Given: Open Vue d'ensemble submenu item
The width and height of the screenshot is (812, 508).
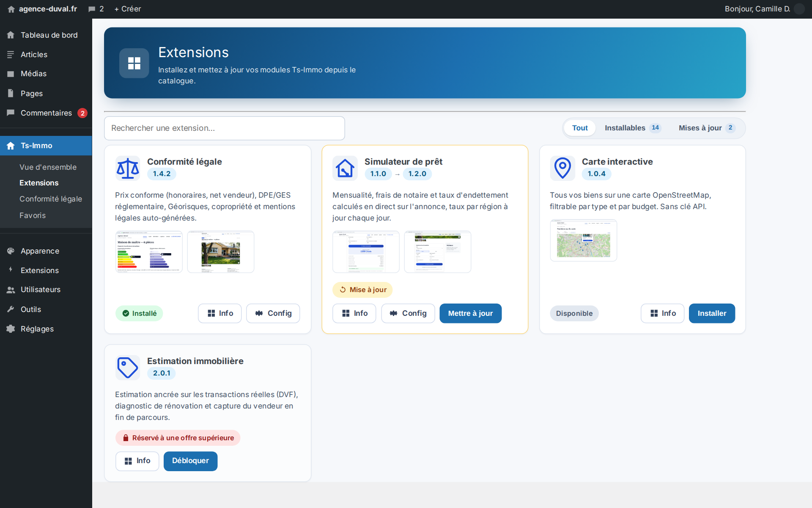Looking at the screenshot, I should [x=48, y=167].
